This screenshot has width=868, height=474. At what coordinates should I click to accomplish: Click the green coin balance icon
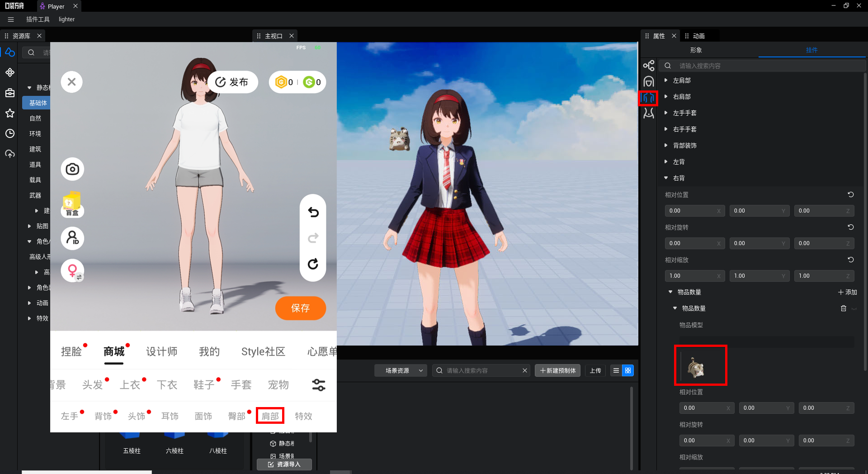[309, 82]
